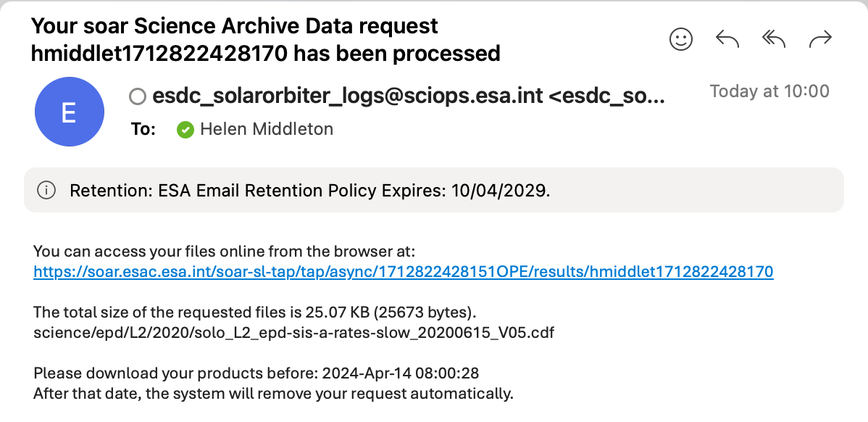Viewport: 868px width, 422px height.
Task: Click the 'To:' recipient label
Action: [143, 129]
